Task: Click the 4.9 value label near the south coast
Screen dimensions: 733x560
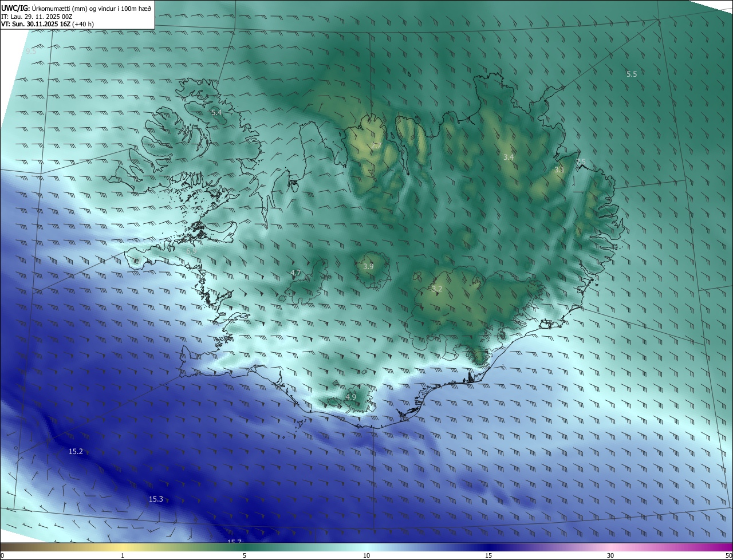Action: pyautogui.click(x=351, y=397)
